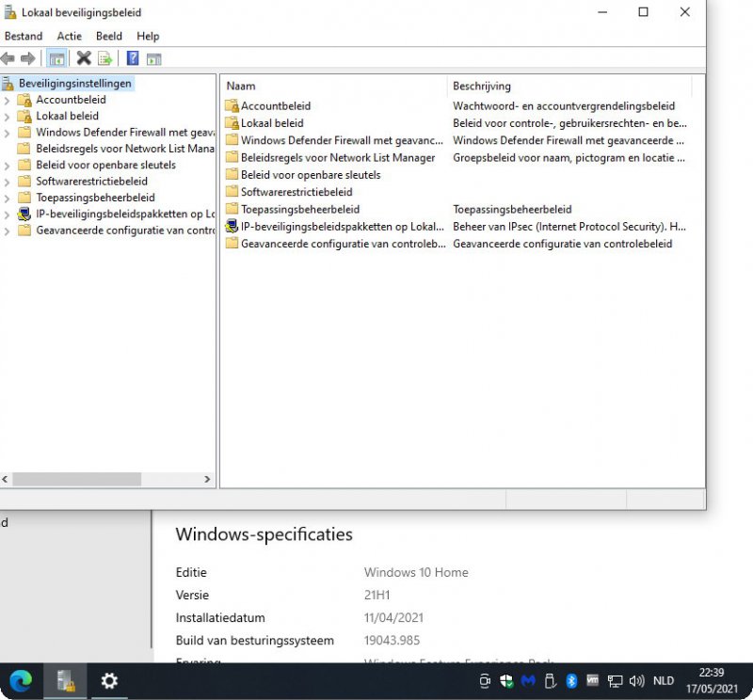Open the Beeld menu

109,36
